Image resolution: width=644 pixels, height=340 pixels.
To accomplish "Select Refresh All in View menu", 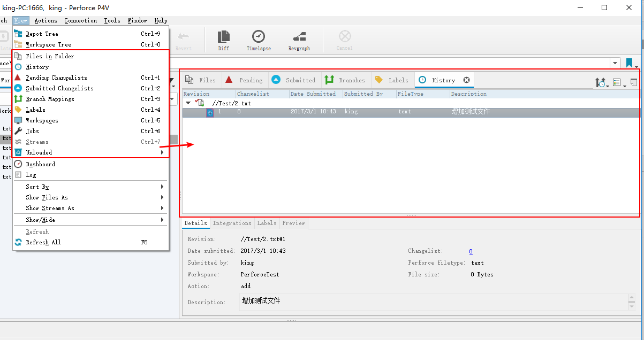I will pos(43,242).
